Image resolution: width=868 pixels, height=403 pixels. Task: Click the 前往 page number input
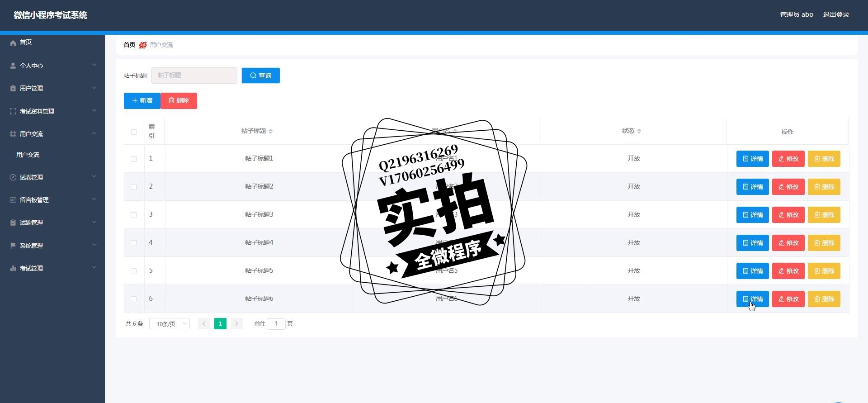coord(276,324)
